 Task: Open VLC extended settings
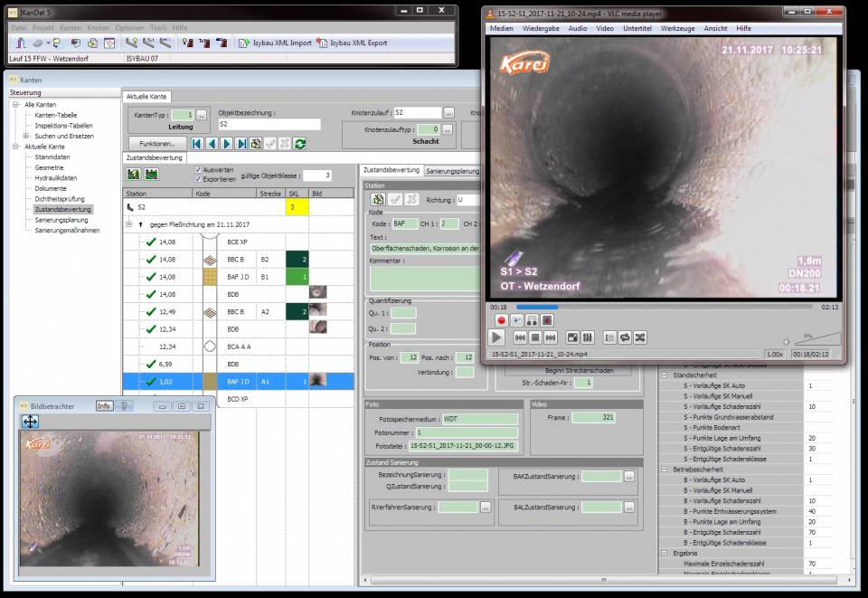[x=588, y=337]
